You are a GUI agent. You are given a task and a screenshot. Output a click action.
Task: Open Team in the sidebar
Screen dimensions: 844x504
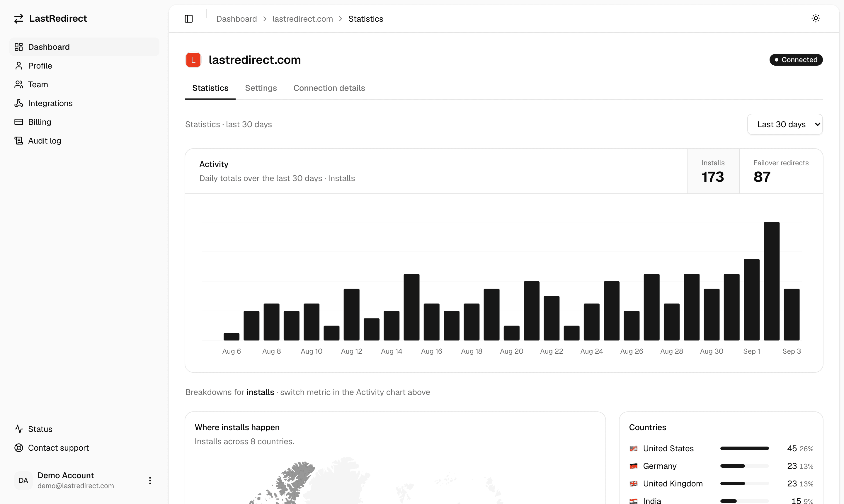click(84, 84)
